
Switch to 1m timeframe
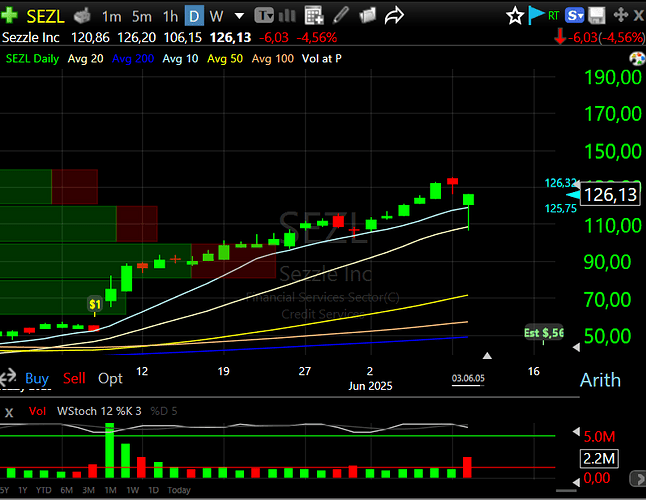pyautogui.click(x=112, y=16)
